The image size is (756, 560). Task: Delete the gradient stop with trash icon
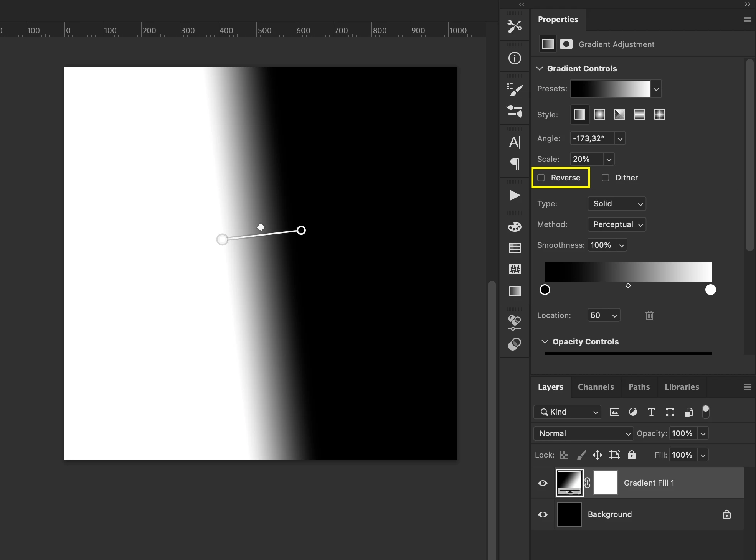649,315
